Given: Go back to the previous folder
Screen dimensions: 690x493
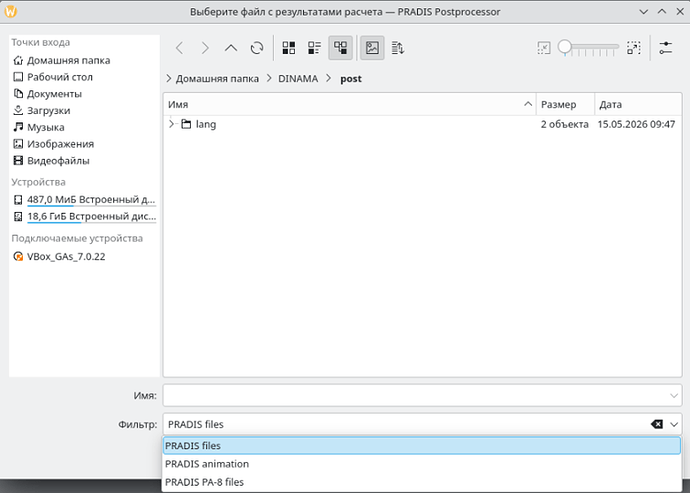Looking at the screenshot, I should pos(180,48).
